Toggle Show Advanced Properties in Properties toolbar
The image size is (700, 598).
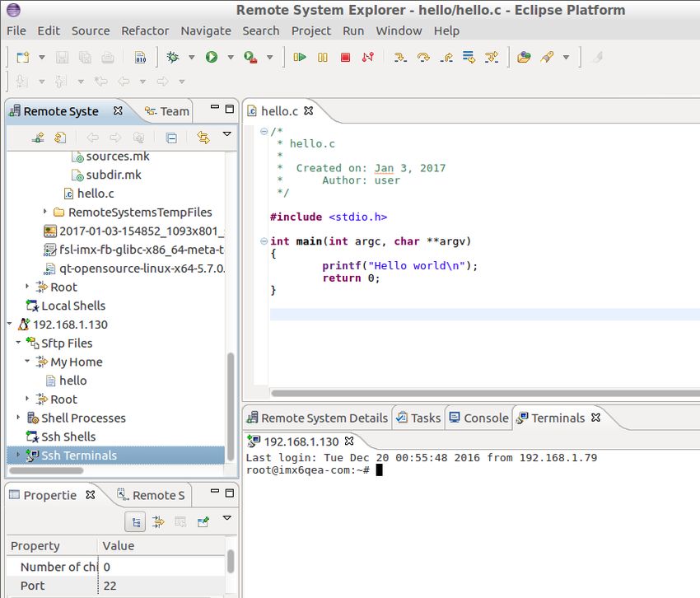158,521
